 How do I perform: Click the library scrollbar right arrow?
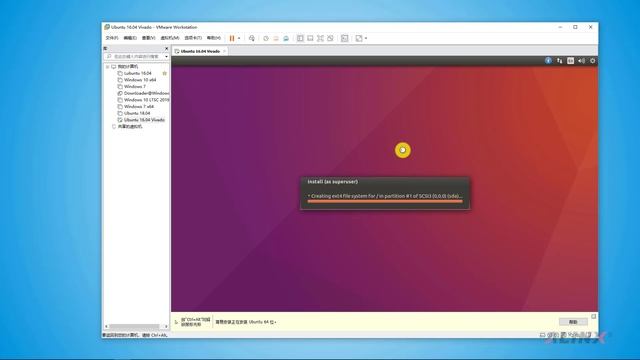(x=166, y=327)
